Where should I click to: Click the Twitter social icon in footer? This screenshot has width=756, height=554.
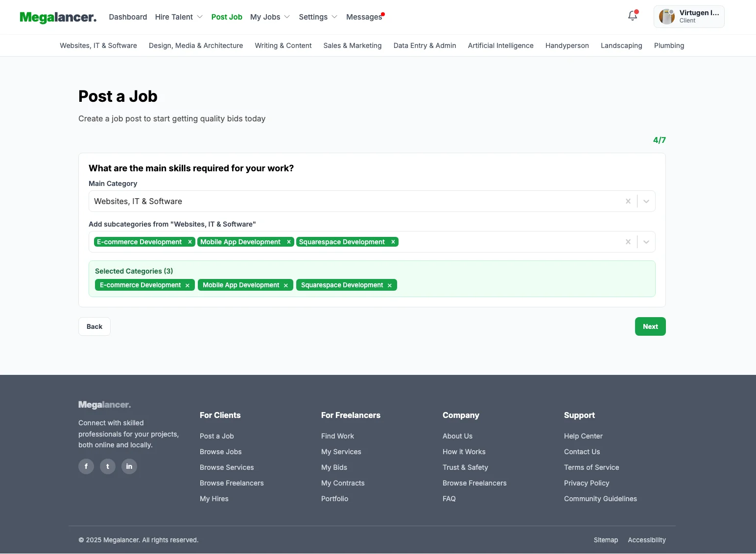(x=108, y=466)
